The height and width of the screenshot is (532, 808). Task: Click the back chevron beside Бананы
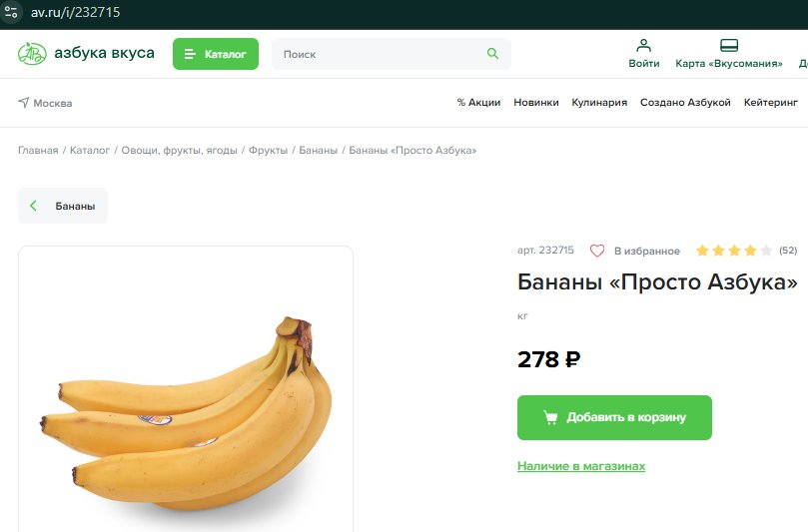[34, 206]
